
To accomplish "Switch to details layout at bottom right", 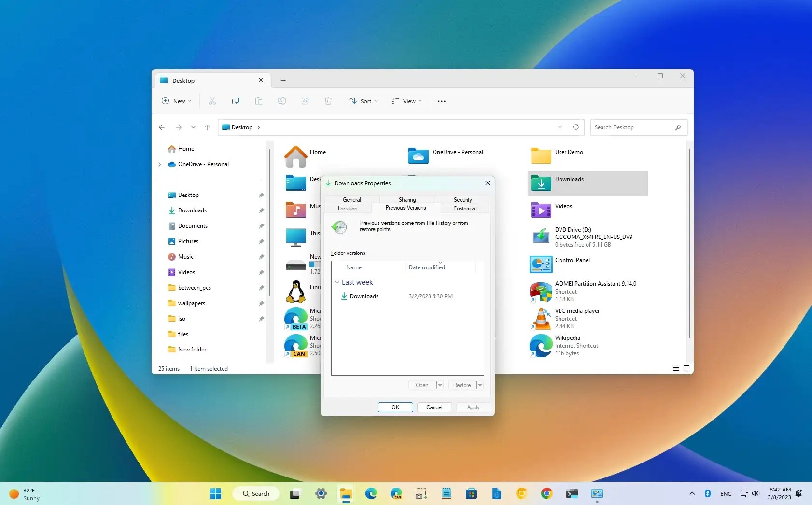I will (675, 368).
